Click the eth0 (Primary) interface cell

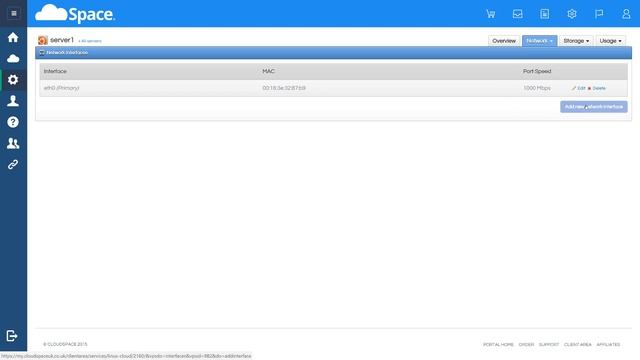click(62, 88)
